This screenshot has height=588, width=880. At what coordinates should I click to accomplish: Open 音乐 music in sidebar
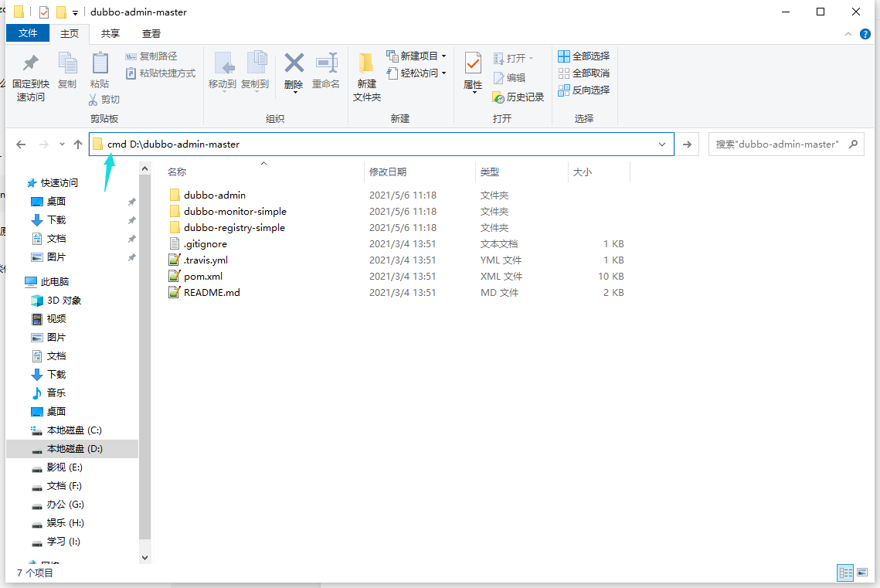[56, 393]
